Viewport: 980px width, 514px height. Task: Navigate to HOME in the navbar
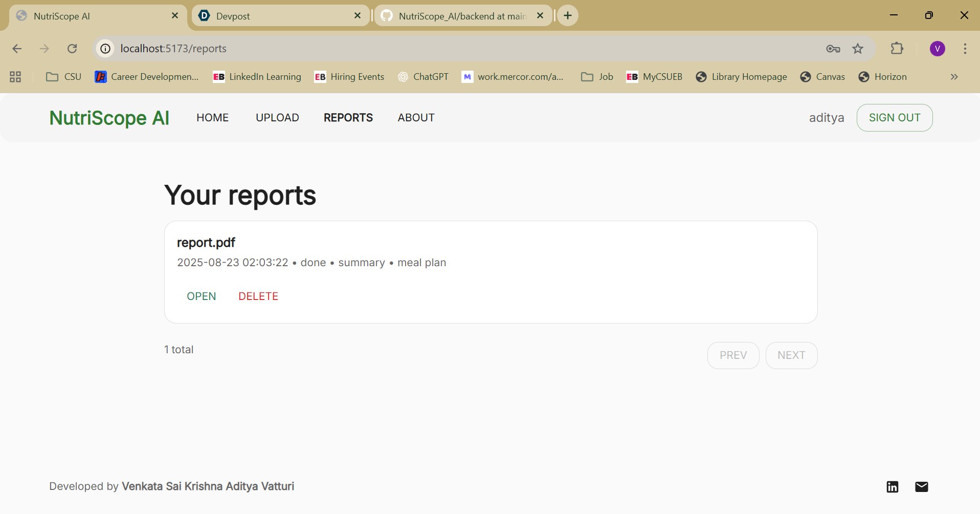213,118
